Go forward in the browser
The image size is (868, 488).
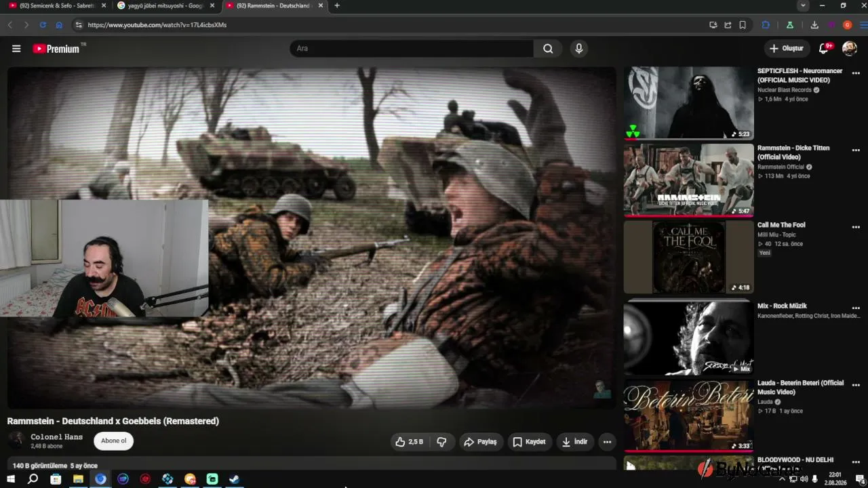click(x=26, y=25)
